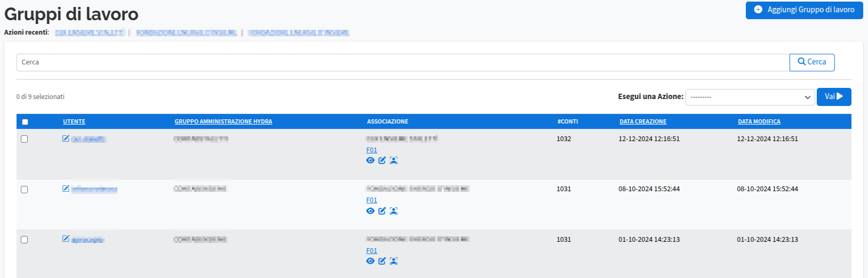Click association edit pencil icon in 01-10-2024 row
This screenshot has width=868, height=278.
point(382,261)
